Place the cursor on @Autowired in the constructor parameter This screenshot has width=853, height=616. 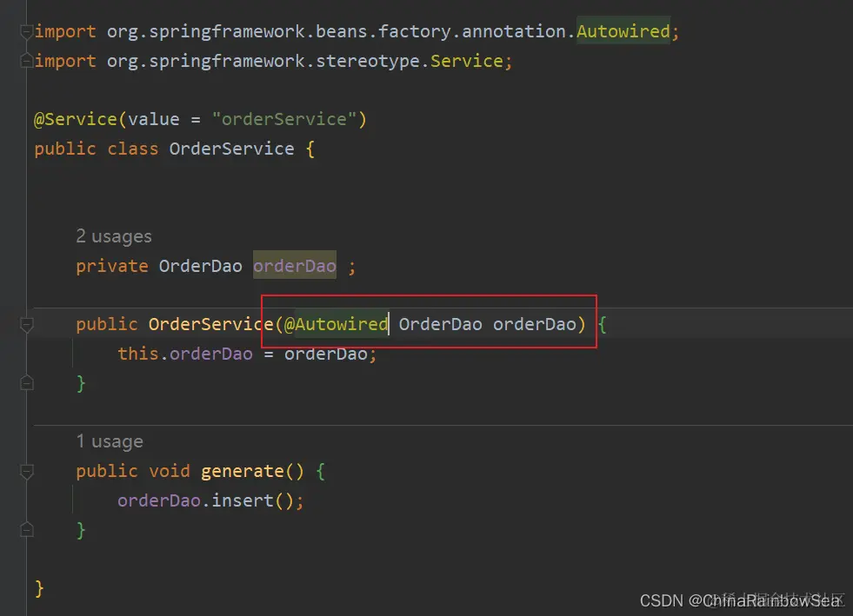click(336, 325)
